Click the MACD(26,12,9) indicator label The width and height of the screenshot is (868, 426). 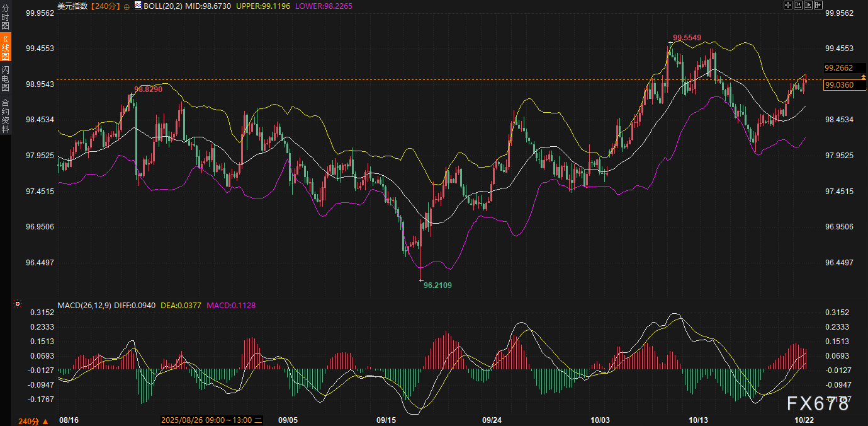pos(84,306)
